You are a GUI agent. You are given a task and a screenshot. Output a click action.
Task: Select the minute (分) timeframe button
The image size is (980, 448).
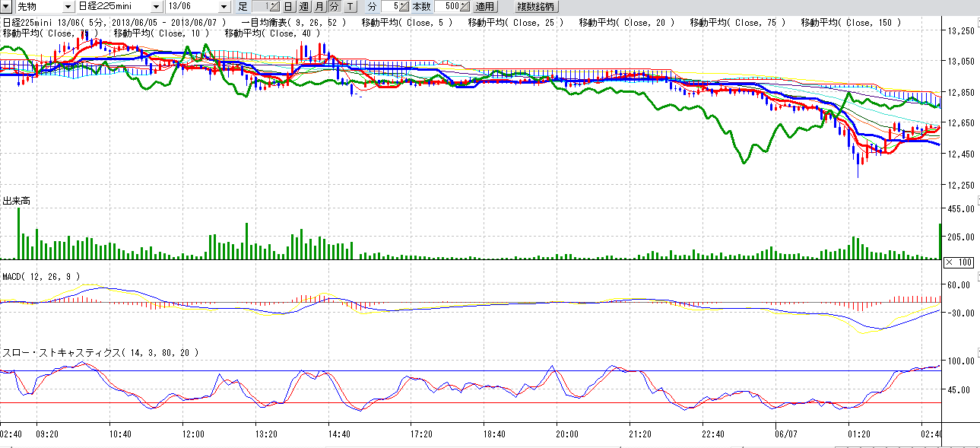point(334,7)
